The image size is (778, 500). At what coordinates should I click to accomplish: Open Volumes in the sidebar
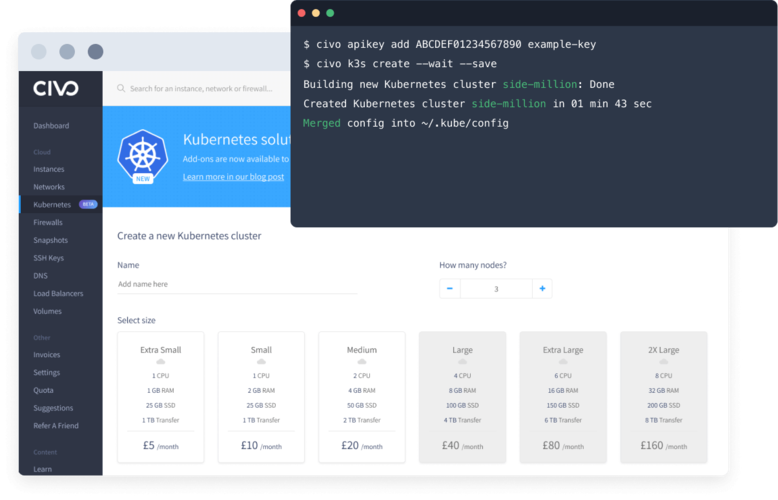tap(48, 312)
